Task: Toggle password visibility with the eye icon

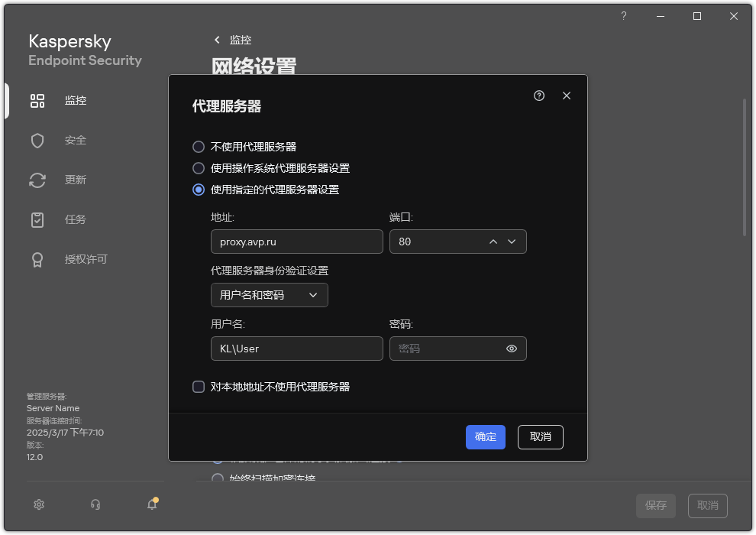Action: 512,348
